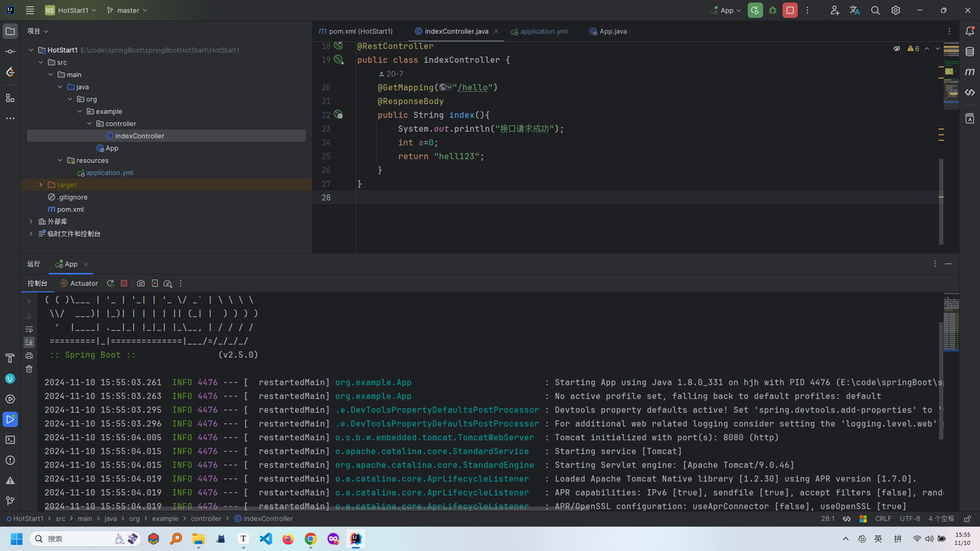The height and width of the screenshot is (551, 980).
Task: Expand the target folder in project tree
Action: tap(41, 185)
